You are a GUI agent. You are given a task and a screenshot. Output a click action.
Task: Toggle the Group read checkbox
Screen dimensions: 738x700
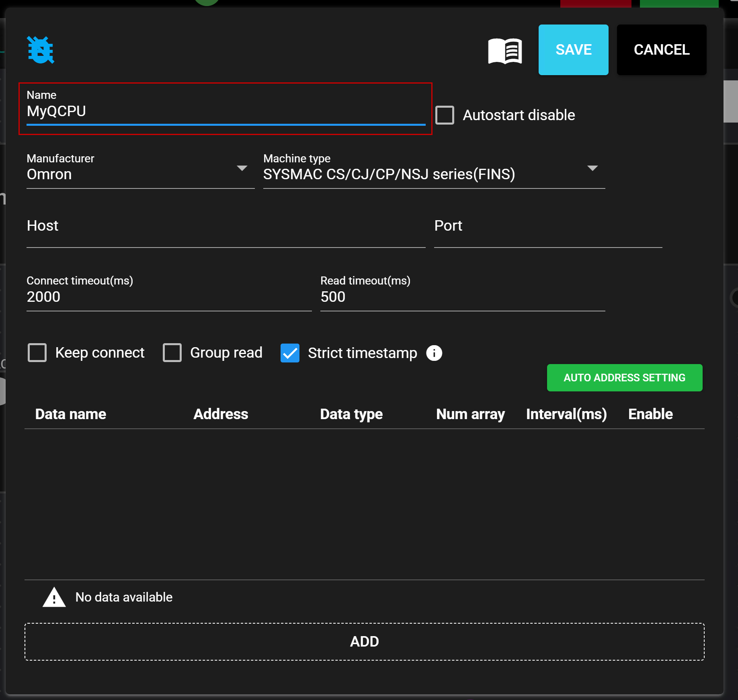pyautogui.click(x=172, y=353)
